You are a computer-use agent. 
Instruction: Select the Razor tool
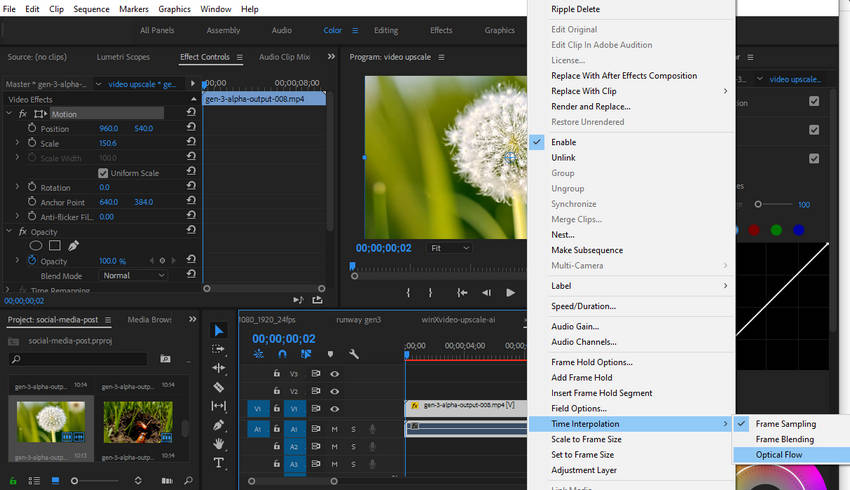218,387
